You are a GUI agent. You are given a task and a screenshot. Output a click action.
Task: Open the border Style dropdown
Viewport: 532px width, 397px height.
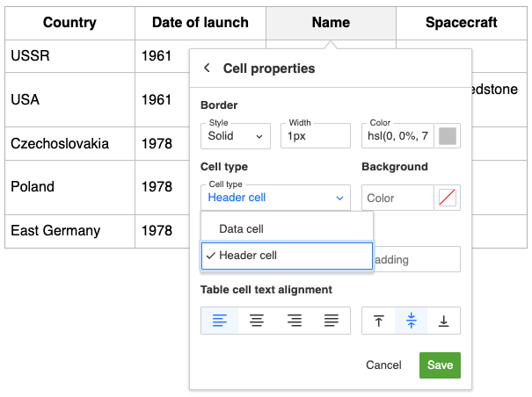236,136
